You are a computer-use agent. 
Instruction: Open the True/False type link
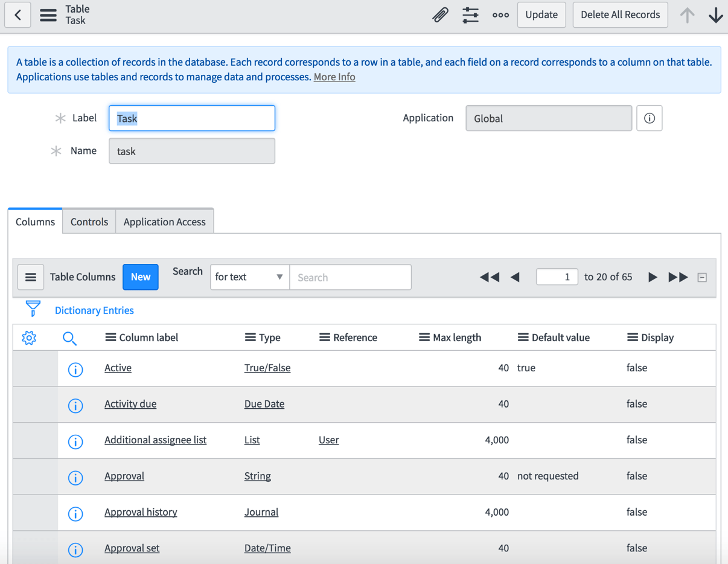267,368
